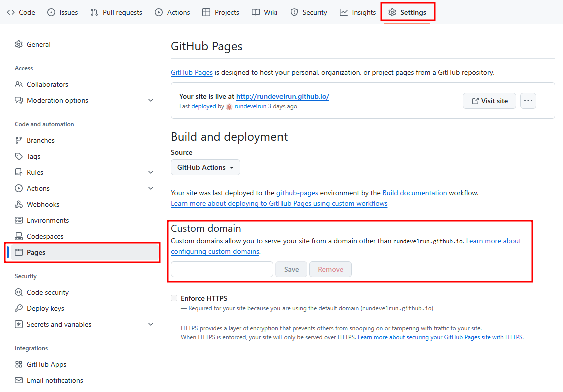This screenshot has height=392, width=563.
Task: Click the custom domain text field
Action: point(222,269)
